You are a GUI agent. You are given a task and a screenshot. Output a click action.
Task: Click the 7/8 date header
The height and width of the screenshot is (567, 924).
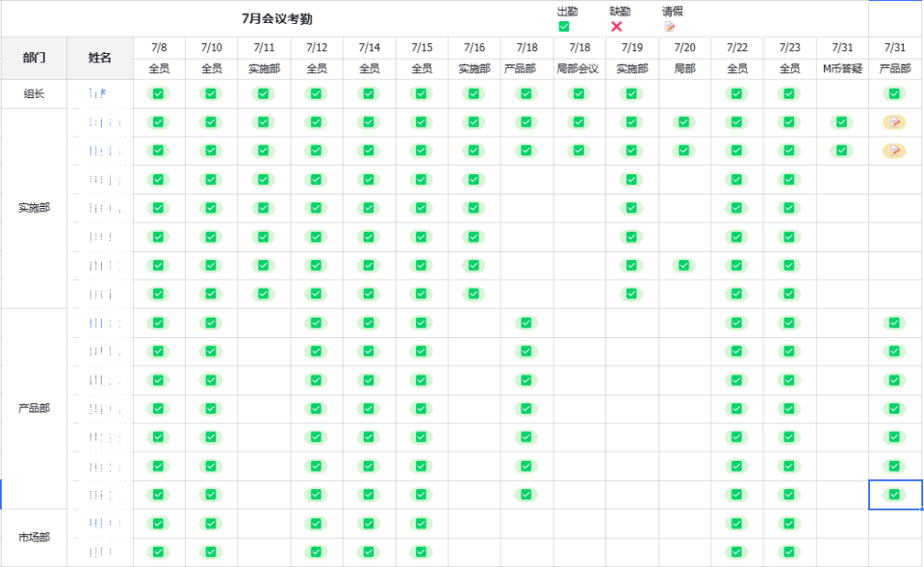point(159,48)
